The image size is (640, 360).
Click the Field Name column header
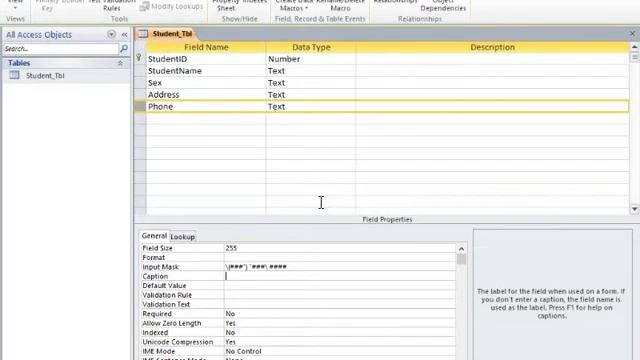206,47
